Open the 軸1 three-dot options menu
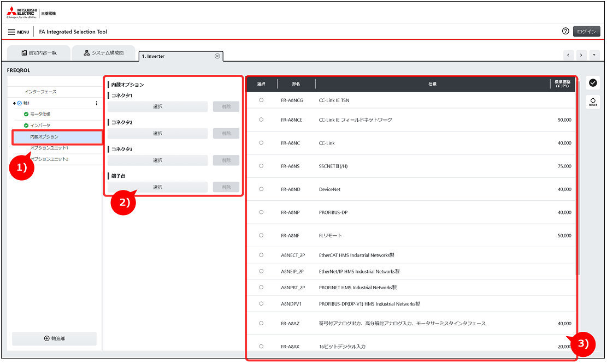 [x=96, y=103]
